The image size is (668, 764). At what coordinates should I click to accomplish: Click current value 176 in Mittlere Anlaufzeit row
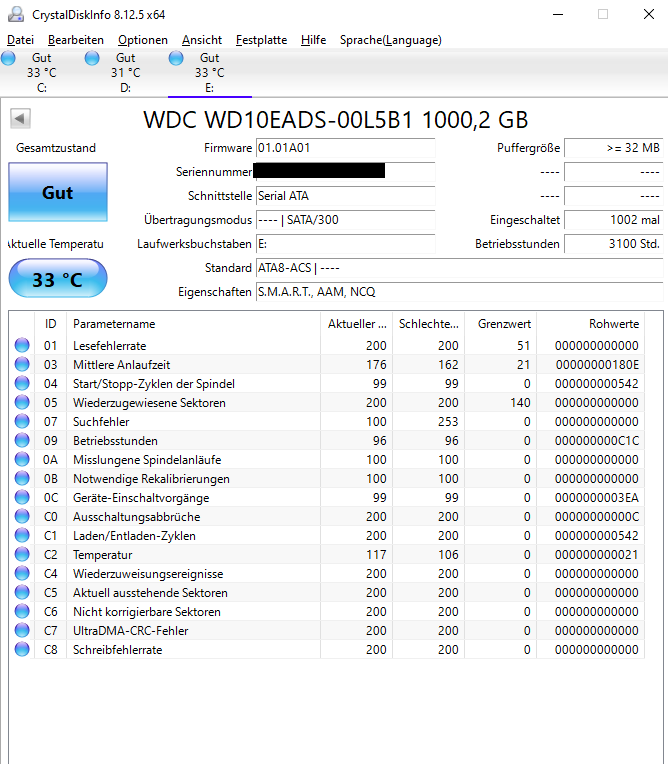click(376, 364)
